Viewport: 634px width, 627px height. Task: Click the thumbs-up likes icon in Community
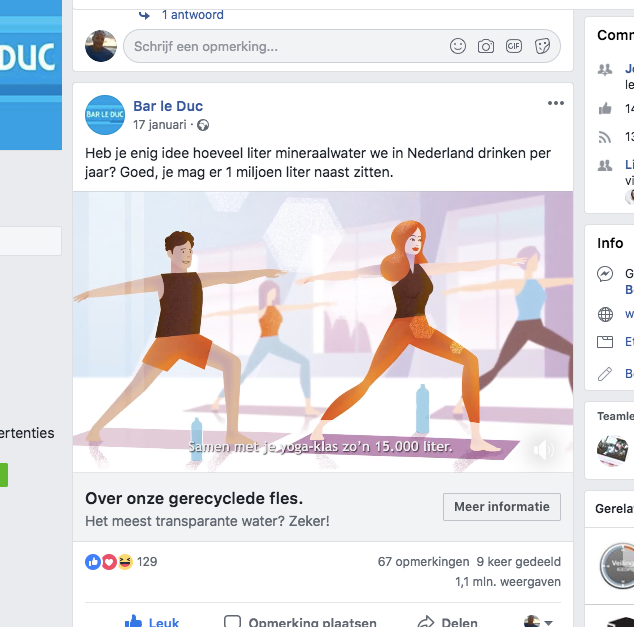pyautogui.click(x=605, y=108)
